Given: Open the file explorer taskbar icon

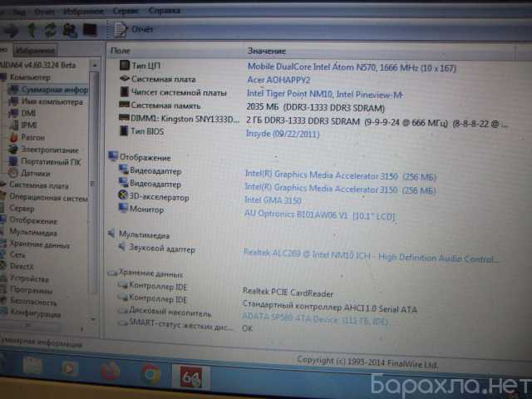Looking at the screenshot, I should coord(32,366).
